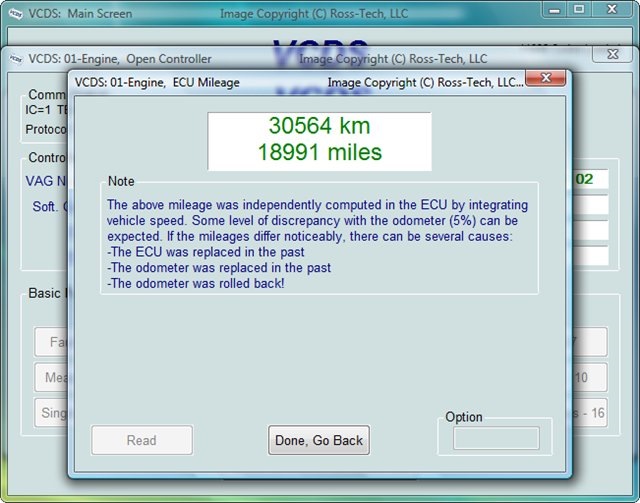Viewport: 640px width, 503px height.
Task: Select the 18991 miles mileage reading
Action: click(320, 152)
